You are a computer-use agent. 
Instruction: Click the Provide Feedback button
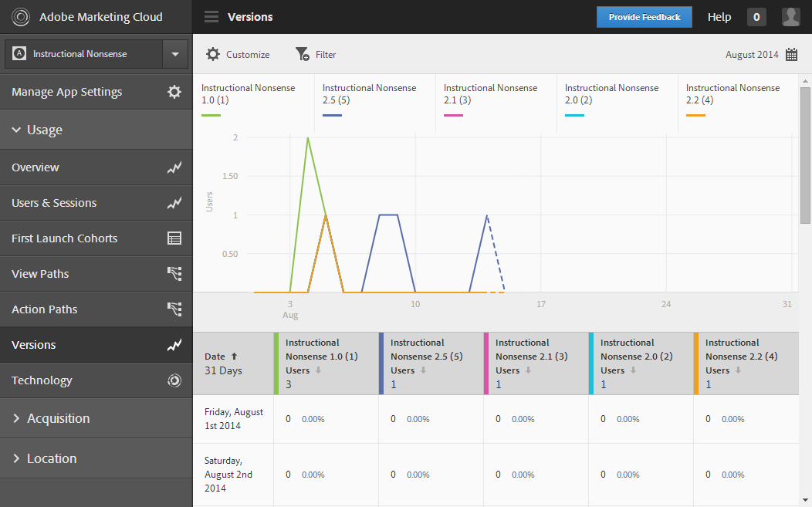644,17
